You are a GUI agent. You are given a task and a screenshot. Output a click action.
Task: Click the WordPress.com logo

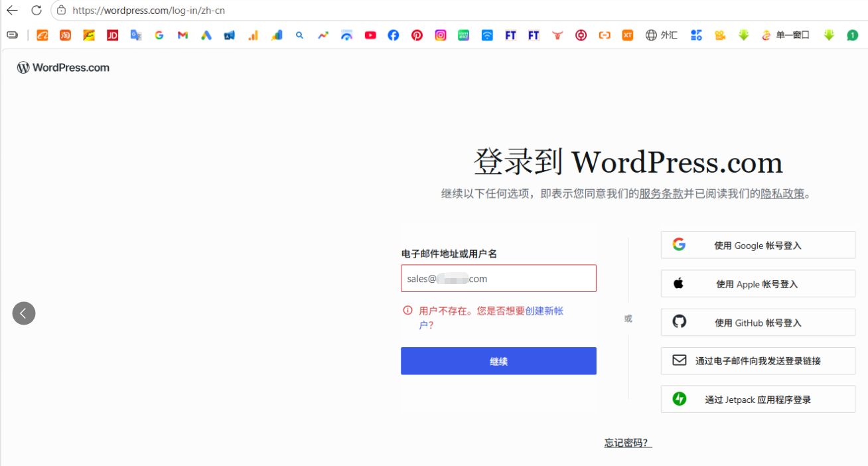tap(63, 67)
